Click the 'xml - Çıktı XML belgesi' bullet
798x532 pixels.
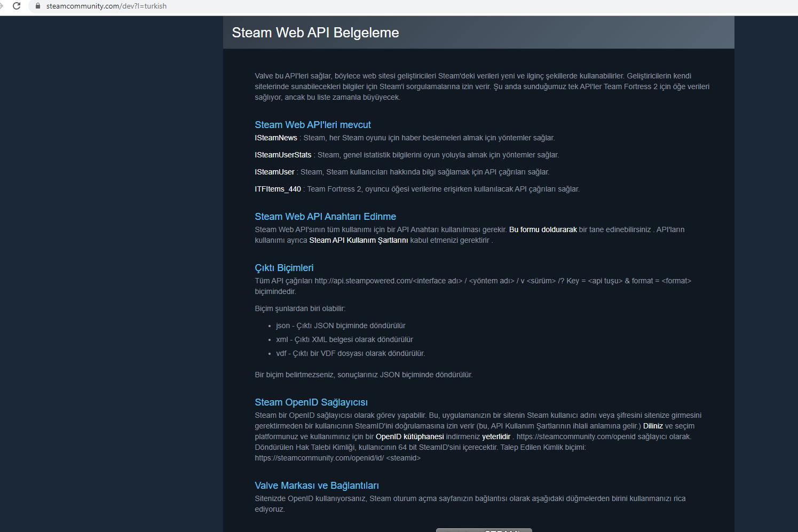pos(344,339)
